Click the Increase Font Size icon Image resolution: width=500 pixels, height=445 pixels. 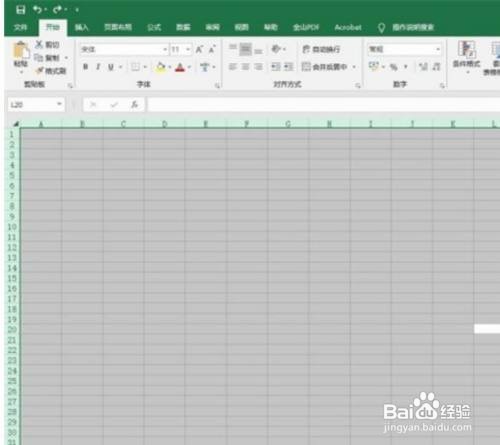199,50
